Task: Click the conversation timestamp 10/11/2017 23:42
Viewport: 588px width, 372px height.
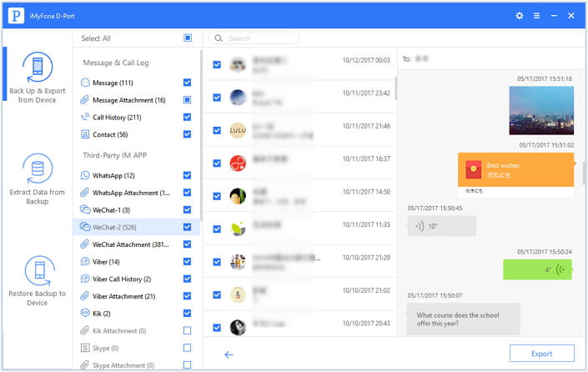Action: (x=366, y=93)
